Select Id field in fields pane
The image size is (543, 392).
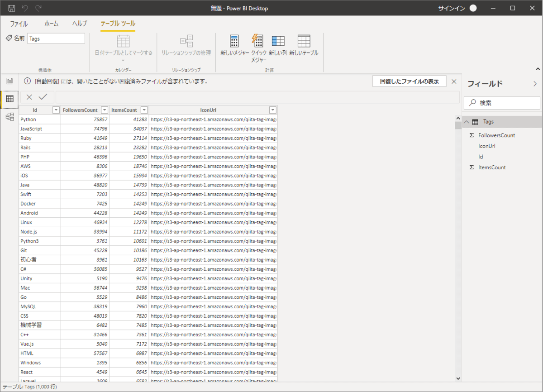481,157
